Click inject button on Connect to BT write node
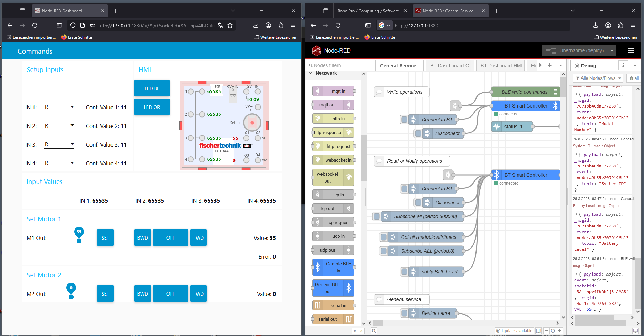 point(404,120)
